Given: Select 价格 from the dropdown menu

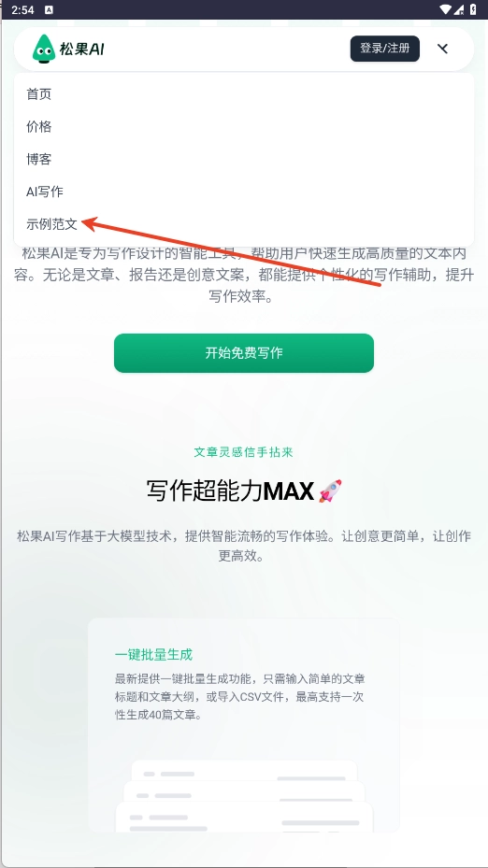Looking at the screenshot, I should (38, 127).
